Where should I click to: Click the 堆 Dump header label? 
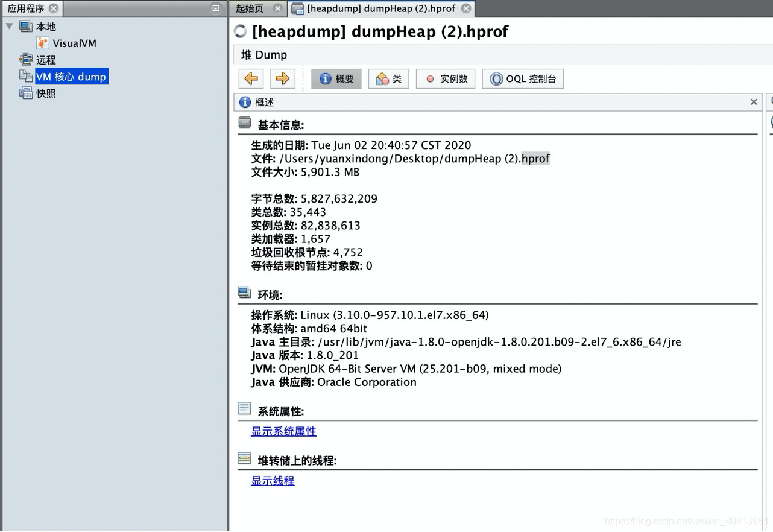264,55
